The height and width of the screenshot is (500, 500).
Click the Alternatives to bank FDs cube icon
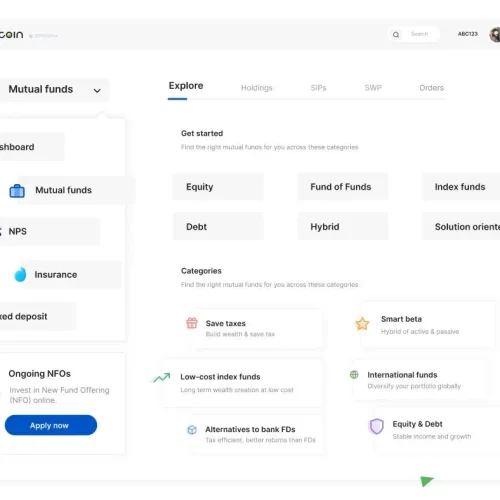coord(192,430)
